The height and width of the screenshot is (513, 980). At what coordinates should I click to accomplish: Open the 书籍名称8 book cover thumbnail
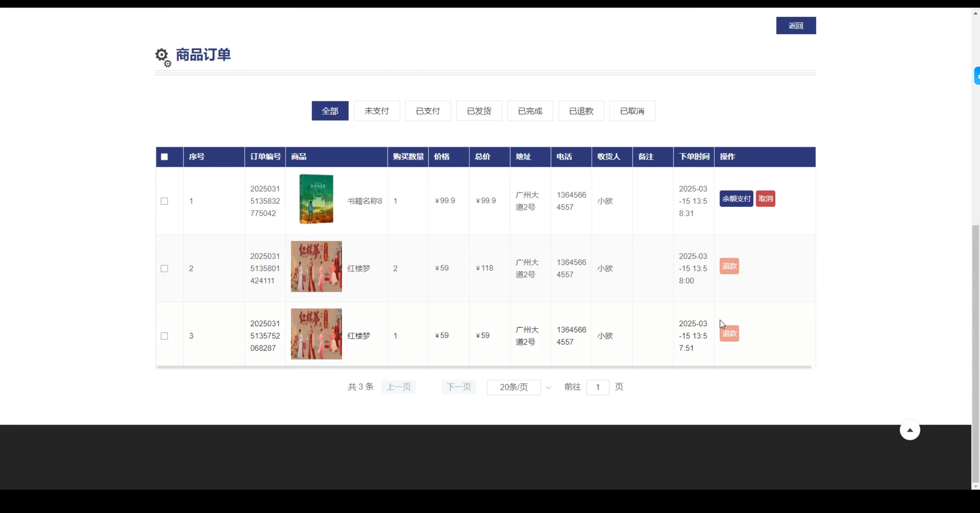316,199
